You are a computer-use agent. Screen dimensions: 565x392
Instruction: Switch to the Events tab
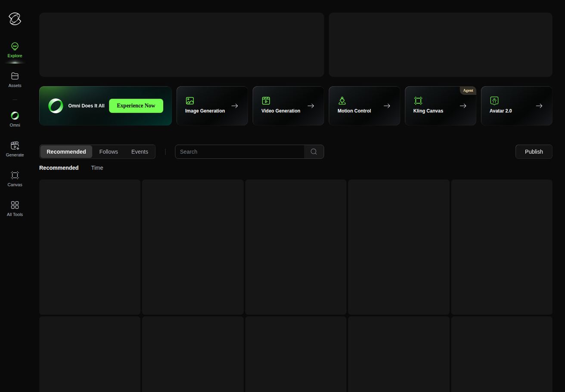pyautogui.click(x=140, y=151)
